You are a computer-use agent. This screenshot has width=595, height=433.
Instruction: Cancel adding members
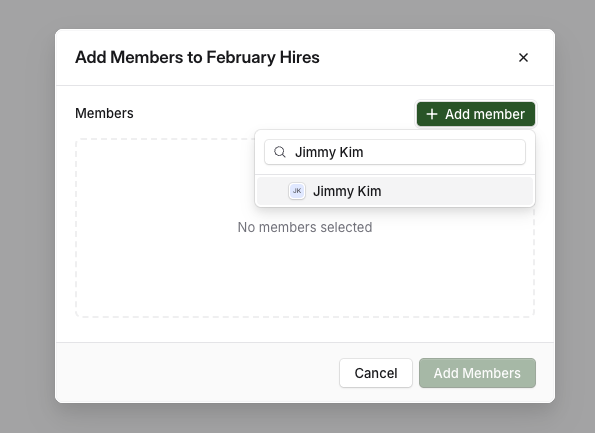click(x=376, y=373)
